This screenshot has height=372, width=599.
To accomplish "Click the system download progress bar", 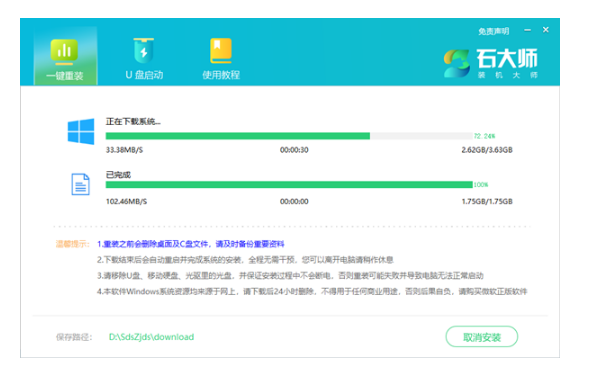I will [289, 136].
